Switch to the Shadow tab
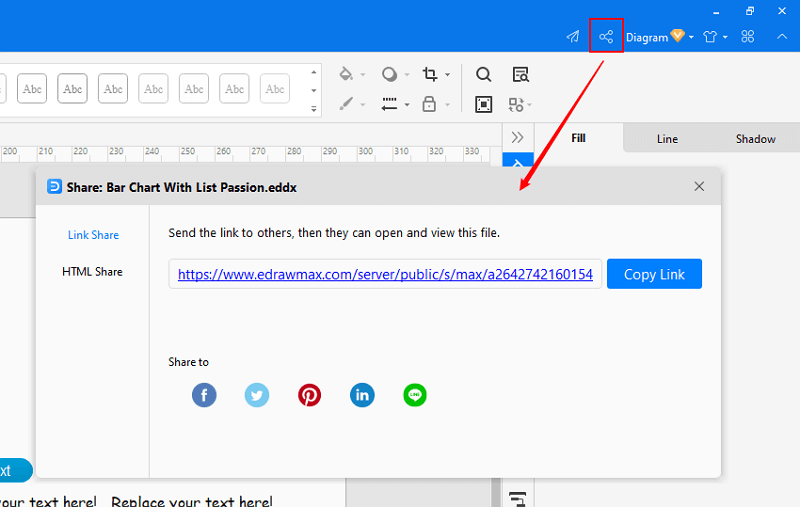 pyautogui.click(x=756, y=139)
